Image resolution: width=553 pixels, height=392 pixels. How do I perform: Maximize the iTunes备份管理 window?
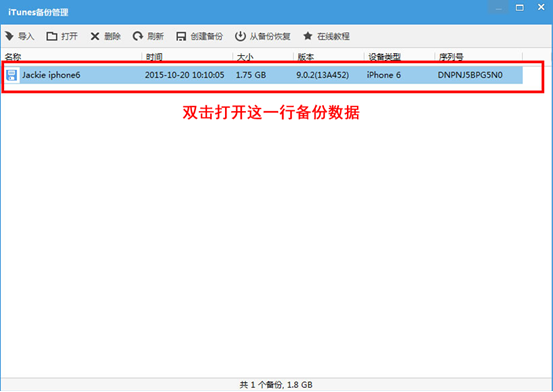tap(519, 7)
